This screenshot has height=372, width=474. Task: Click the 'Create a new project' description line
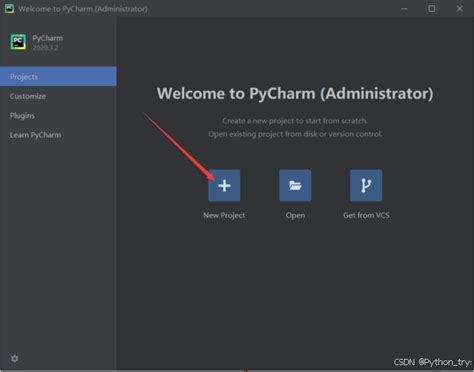click(x=295, y=121)
